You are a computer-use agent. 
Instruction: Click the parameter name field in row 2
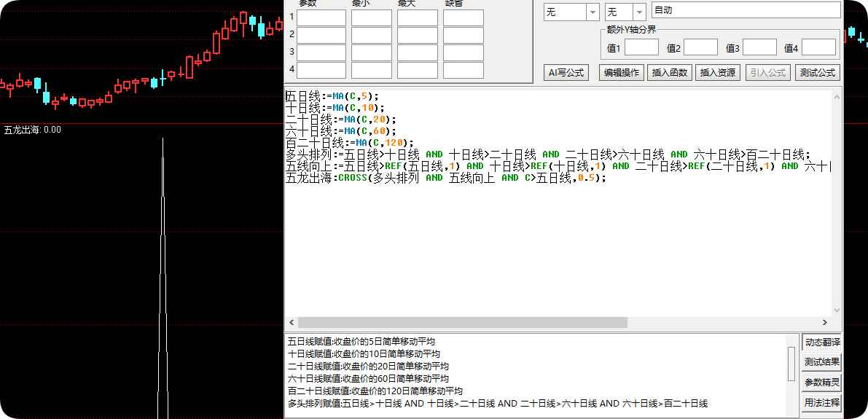coord(321,36)
